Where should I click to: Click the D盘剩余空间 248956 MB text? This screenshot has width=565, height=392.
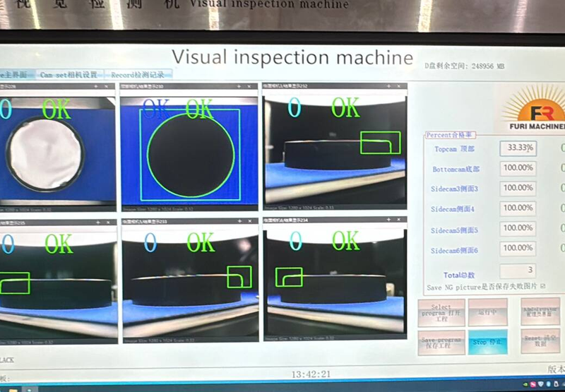[465, 66]
